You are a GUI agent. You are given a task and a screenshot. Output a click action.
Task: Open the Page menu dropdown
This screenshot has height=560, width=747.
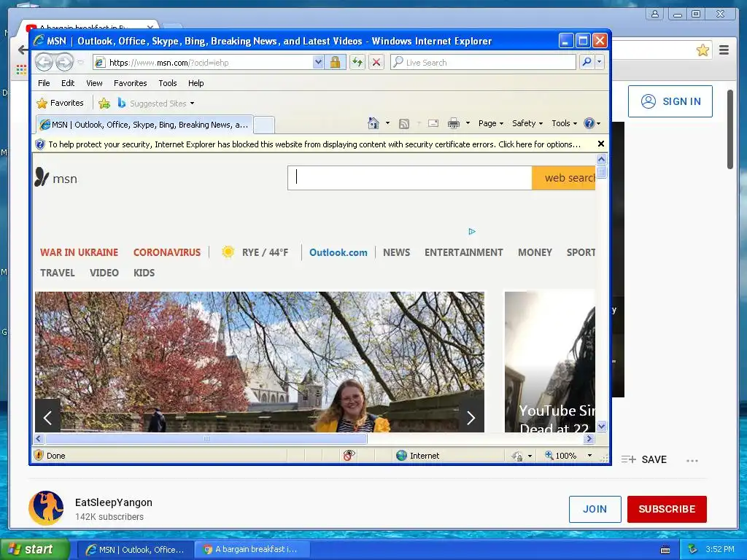[x=491, y=123]
